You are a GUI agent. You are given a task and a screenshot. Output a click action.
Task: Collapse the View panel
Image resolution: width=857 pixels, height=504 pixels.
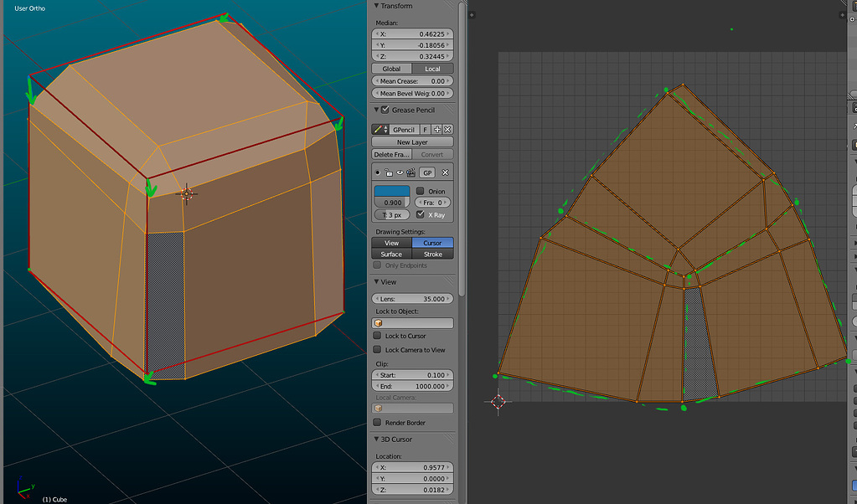tap(376, 282)
